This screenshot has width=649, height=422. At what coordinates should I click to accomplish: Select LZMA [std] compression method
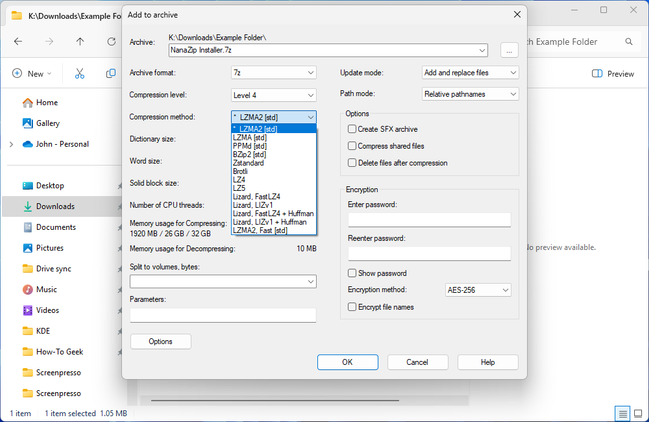(274, 137)
